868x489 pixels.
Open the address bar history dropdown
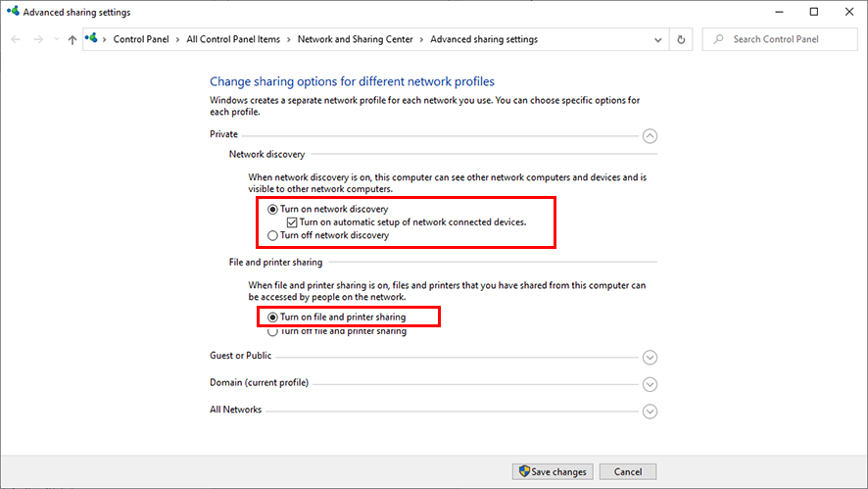[657, 40]
